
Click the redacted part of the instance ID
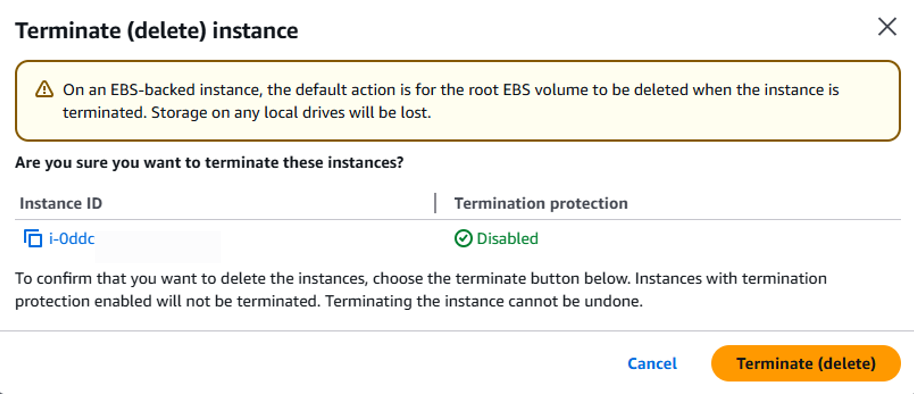158,246
